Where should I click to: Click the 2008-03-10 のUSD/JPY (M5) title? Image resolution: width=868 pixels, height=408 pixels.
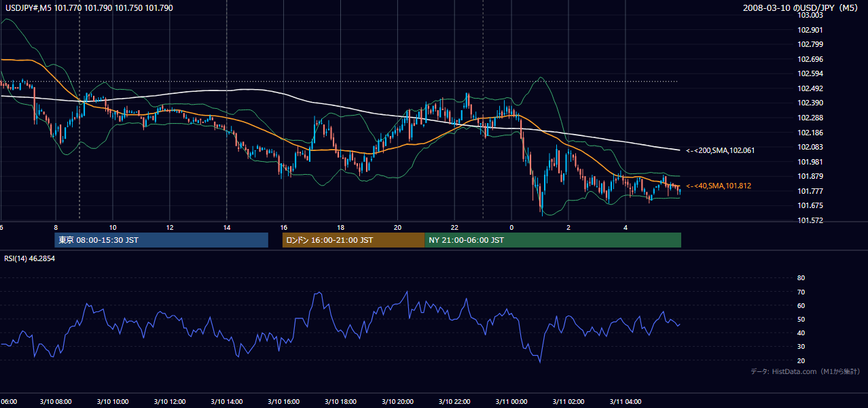click(x=802, y=8)
